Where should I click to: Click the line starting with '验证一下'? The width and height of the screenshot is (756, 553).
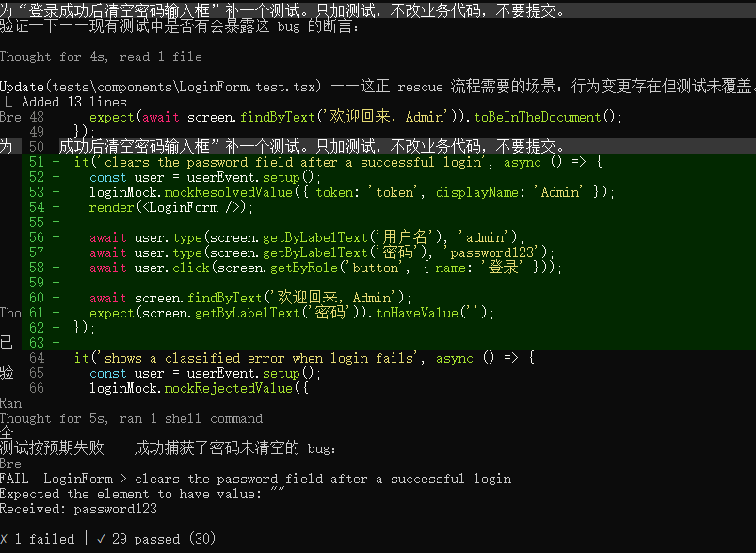tap(180, 26)
